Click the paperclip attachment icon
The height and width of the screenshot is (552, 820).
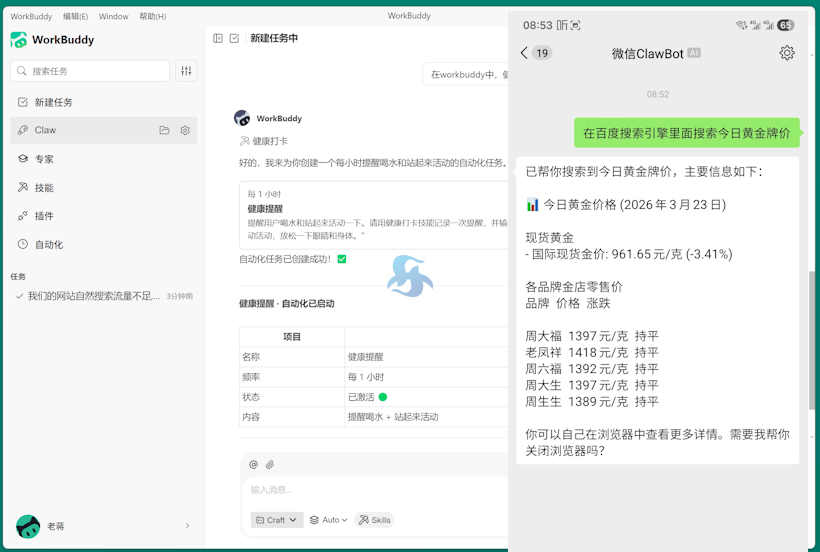[x=270, y=464]
